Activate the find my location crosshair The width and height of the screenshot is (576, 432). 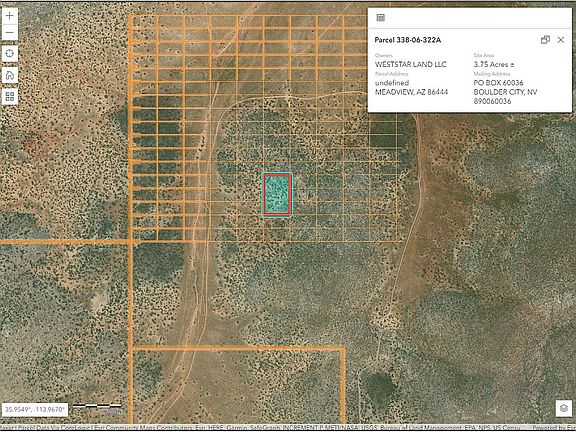tap(10, 54)
